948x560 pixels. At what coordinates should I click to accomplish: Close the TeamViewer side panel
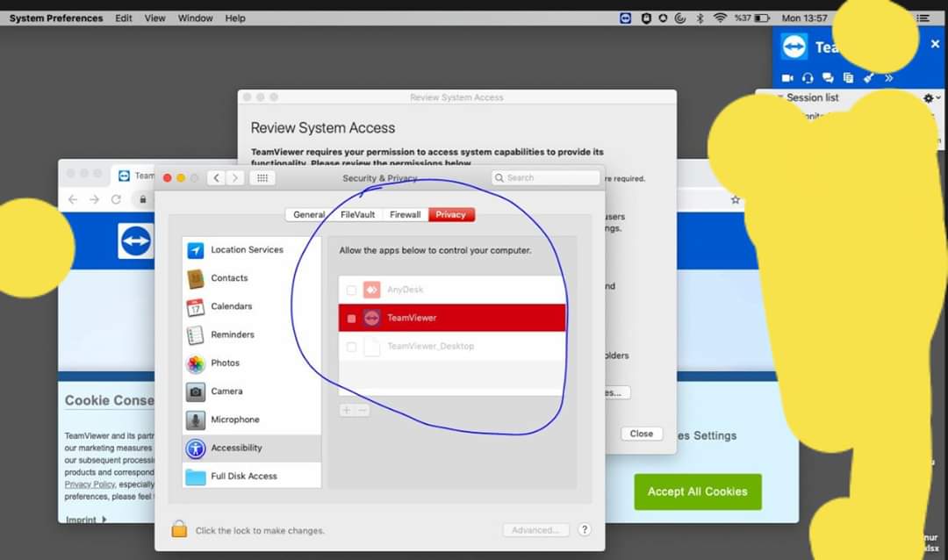935,44
